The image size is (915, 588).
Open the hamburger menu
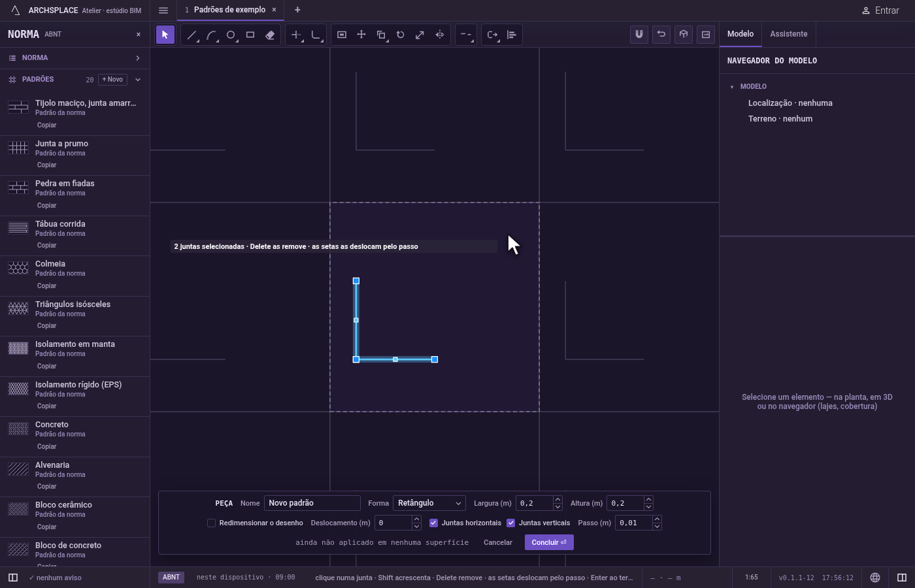(163, 10)
